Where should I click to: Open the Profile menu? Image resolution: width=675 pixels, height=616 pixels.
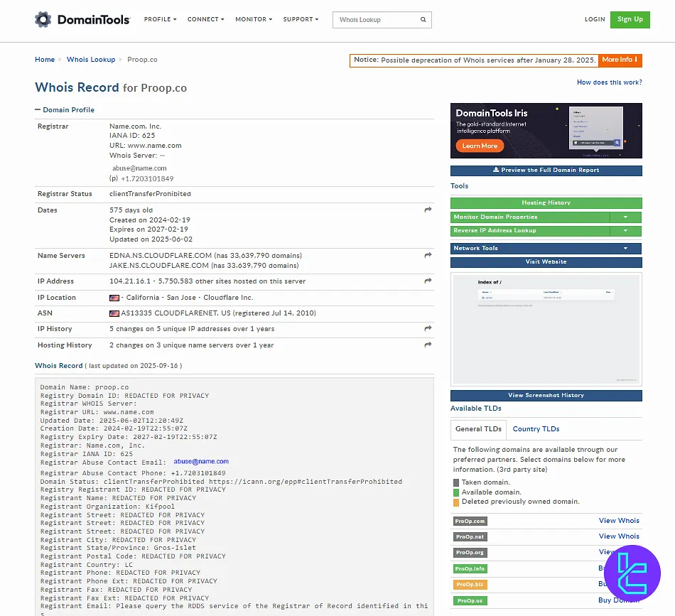point(160,20)
